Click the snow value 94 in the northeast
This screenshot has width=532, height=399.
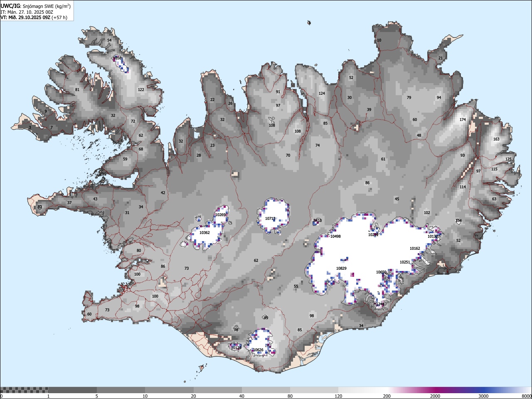[439, 98]
